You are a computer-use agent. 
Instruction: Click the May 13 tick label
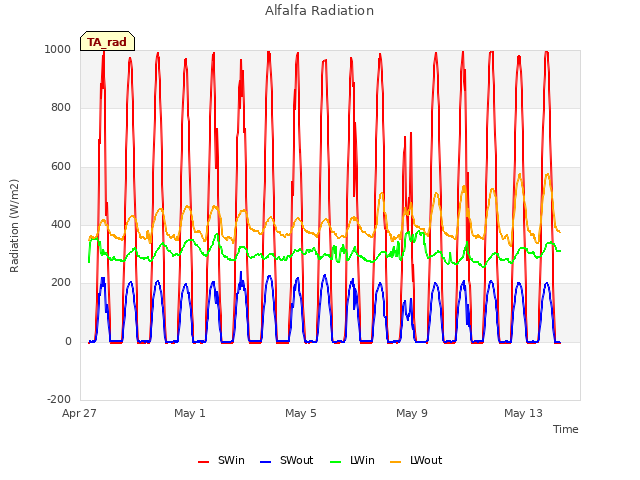point(523,413)
